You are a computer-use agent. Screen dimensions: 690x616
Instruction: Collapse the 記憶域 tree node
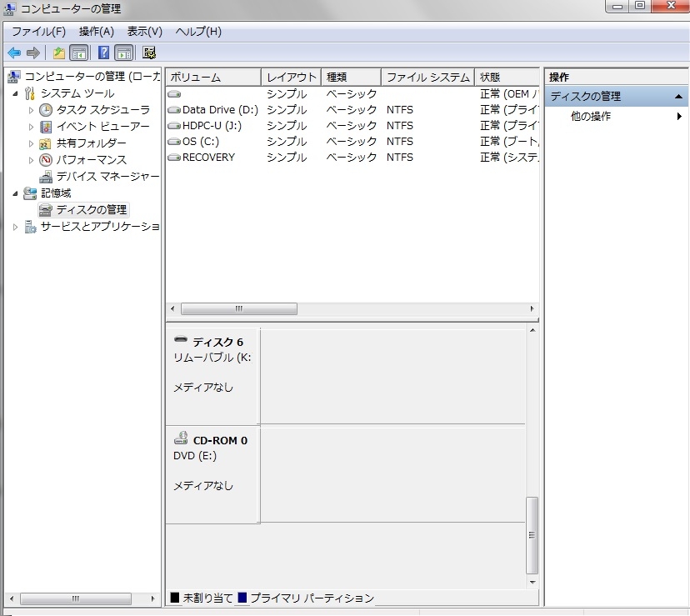[x=15, y=193]
